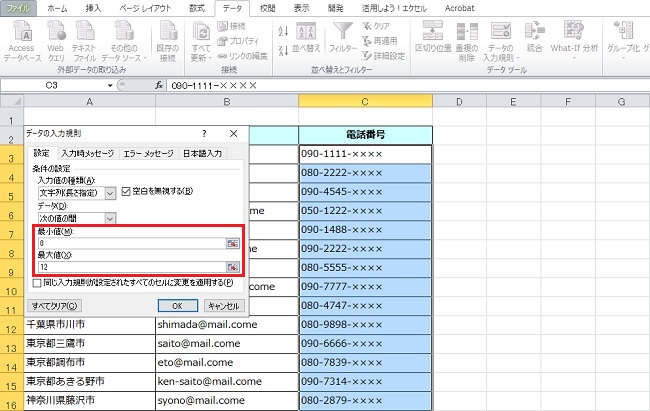Enable 同じ入力規則 apply-to-all checkbox

pyautogui.click(x=39, y=283)
